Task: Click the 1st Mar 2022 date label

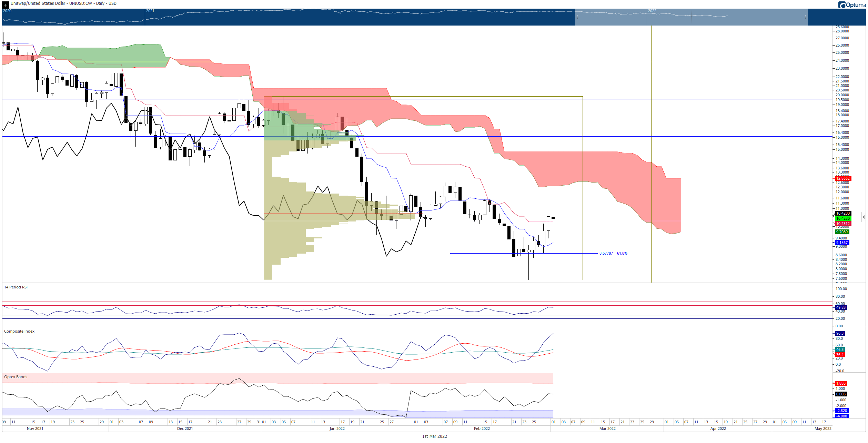Action: click(434, 436)
